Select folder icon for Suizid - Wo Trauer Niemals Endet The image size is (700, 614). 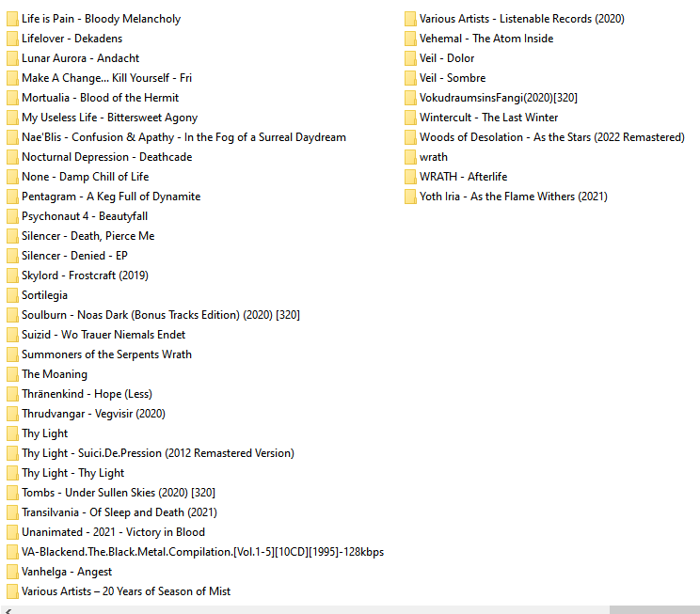(x=12, y=335)
